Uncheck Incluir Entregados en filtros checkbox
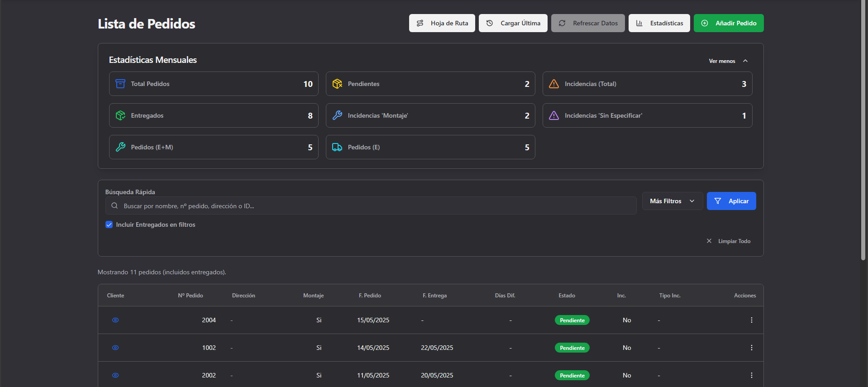The height and width of the screenshot is (387, 868). [x=109, y=225]
